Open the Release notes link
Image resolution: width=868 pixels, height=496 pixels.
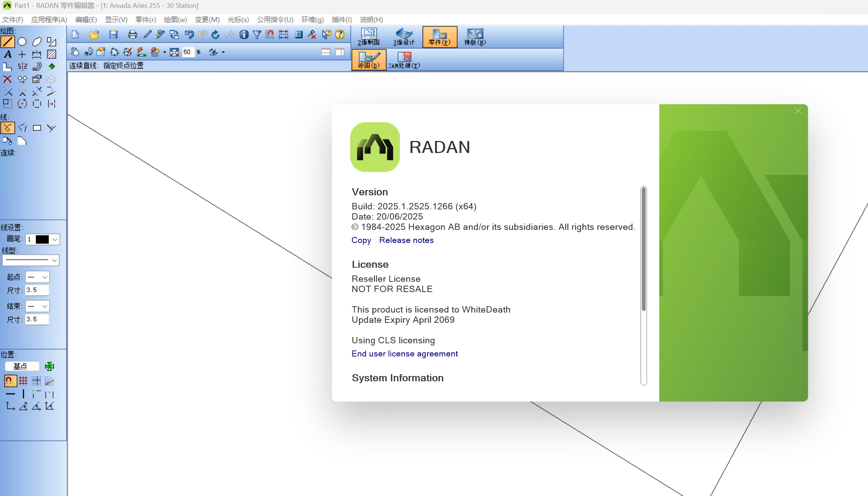click(406, 240)
